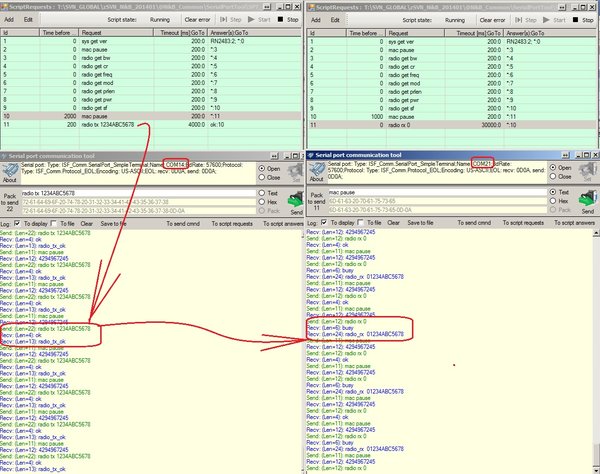Click 'Clear error' in right ScriptRequests window
The width and height of the screenshot is (600, 474).
coord(492,20)
